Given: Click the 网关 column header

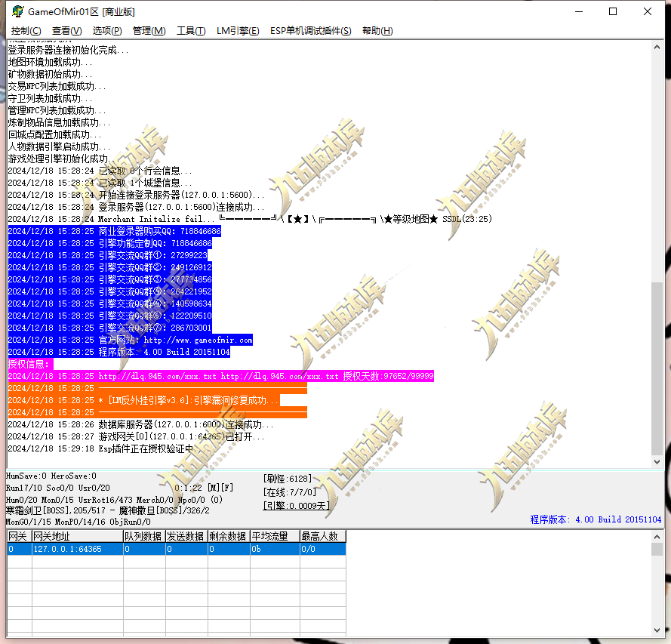Looking at the screenshot, I should tap(20, 536).
